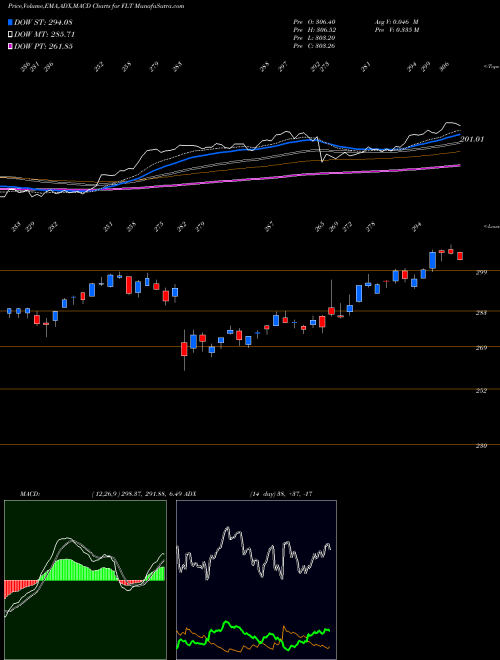Click the 252 price level label
The width and height of the screenshot is (500, 660).
481,391
